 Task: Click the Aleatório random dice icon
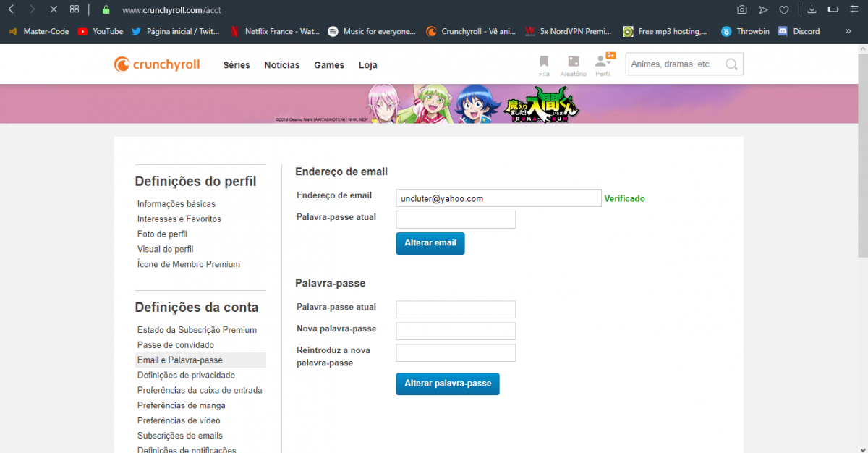[573, 62]
